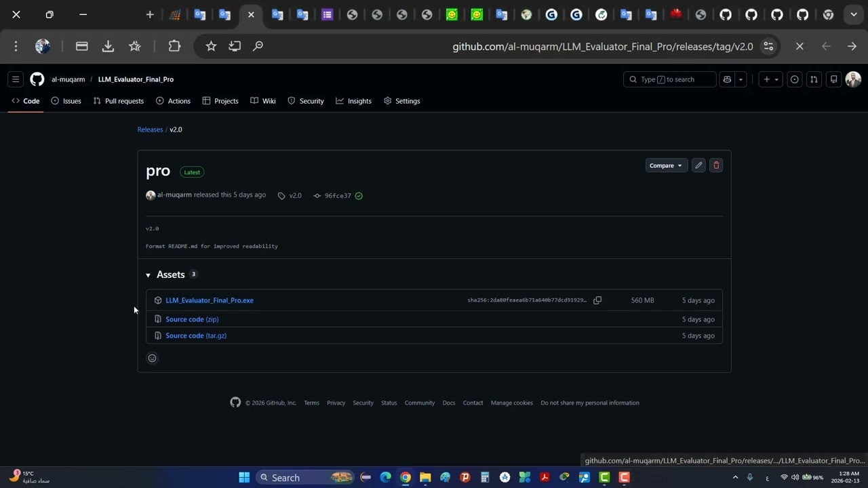Viewport: 868px width, 488px height.
Task: Open the Compare dropdown
Action: (x=666, y=165)
